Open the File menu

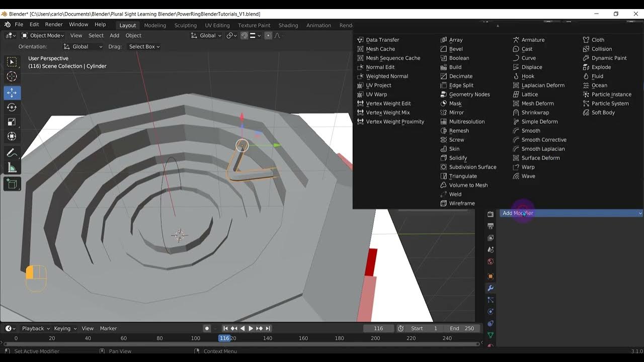(x=19, y=25)
